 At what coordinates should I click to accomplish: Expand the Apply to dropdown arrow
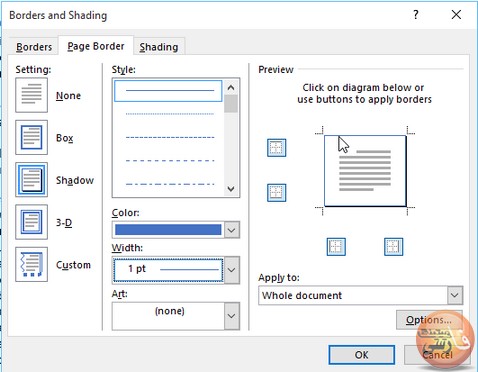(x=455, y=295)
